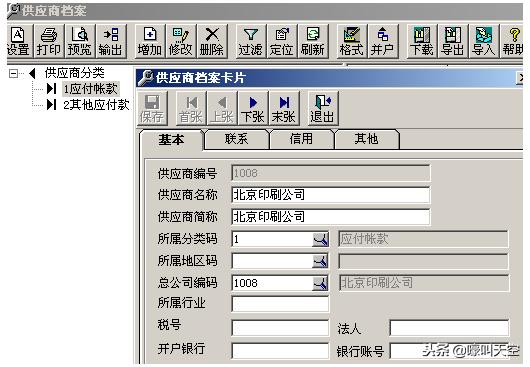Refresh the list with 刷新 icon

(x=313, y=42)
